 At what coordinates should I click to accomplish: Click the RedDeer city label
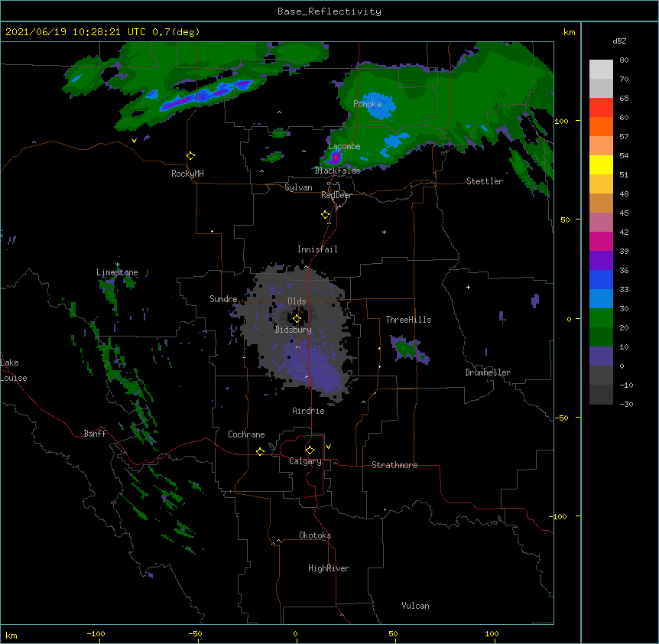pos(336,195)
